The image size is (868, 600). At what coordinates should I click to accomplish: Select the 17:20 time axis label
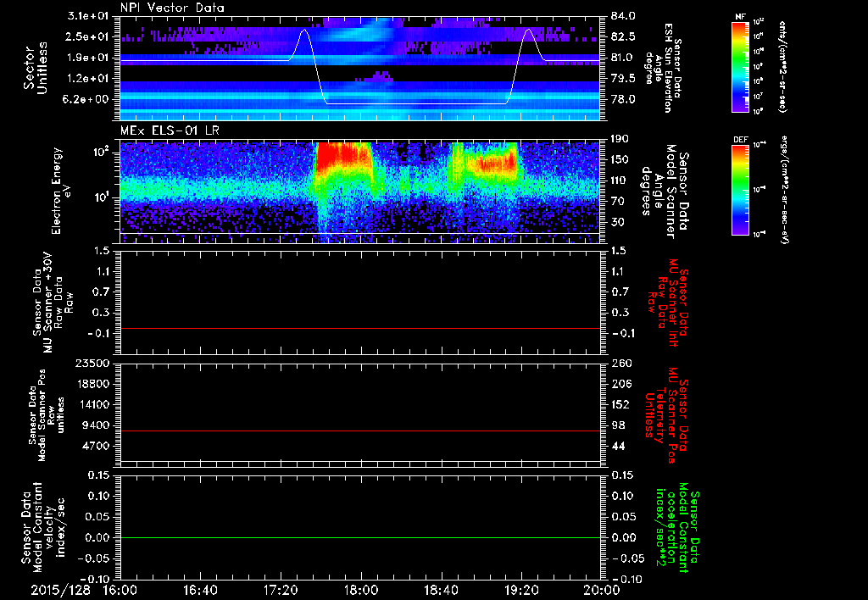tap(281, 589)
